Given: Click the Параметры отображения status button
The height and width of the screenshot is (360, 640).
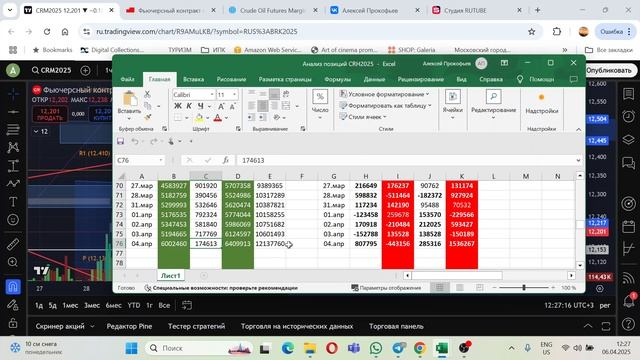Looking at the screenshot, I should coord(386,288).
